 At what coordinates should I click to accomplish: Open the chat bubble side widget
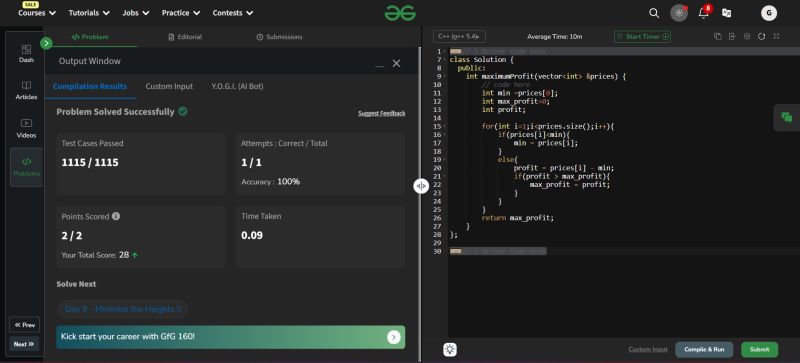787,117
